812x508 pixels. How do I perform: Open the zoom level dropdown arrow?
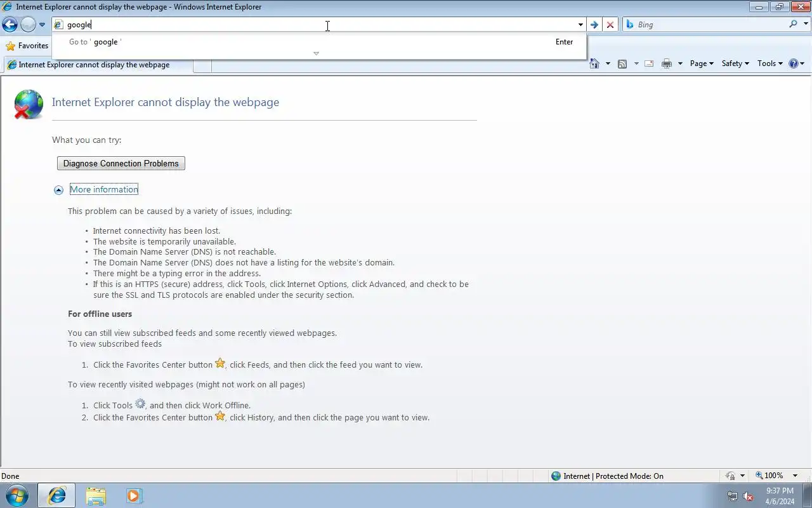796,476
